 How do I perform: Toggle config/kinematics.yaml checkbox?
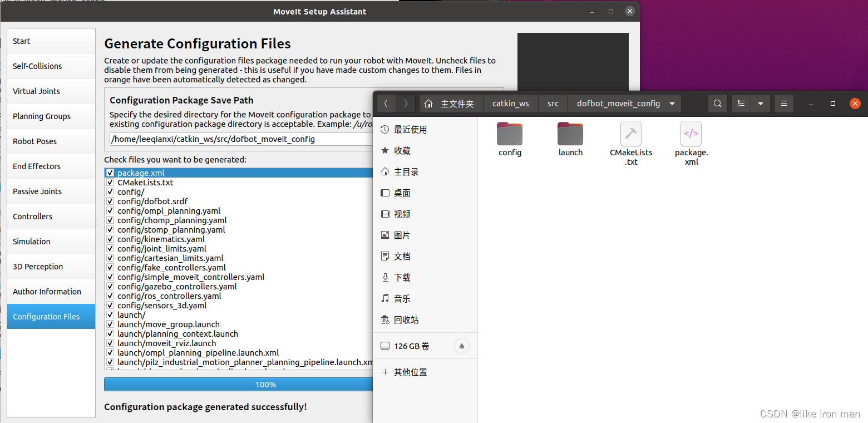point(110,239)
